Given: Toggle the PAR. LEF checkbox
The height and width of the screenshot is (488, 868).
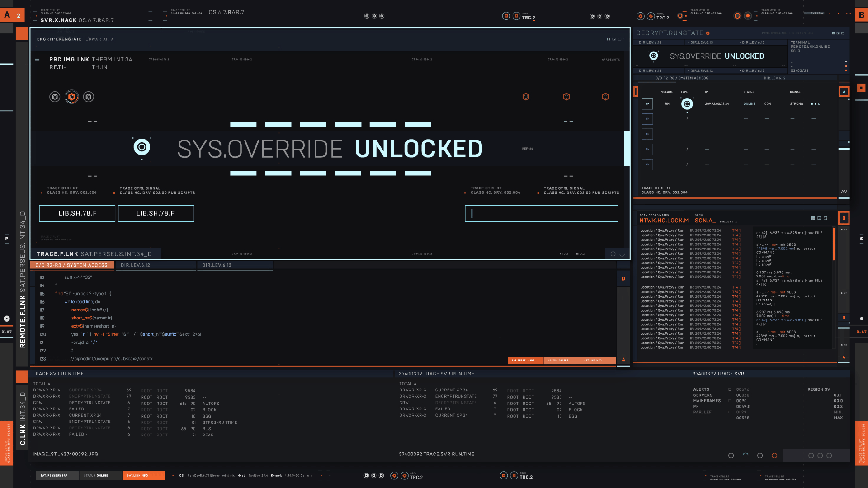Looking at the screenshot, I should tap(730, 412).
